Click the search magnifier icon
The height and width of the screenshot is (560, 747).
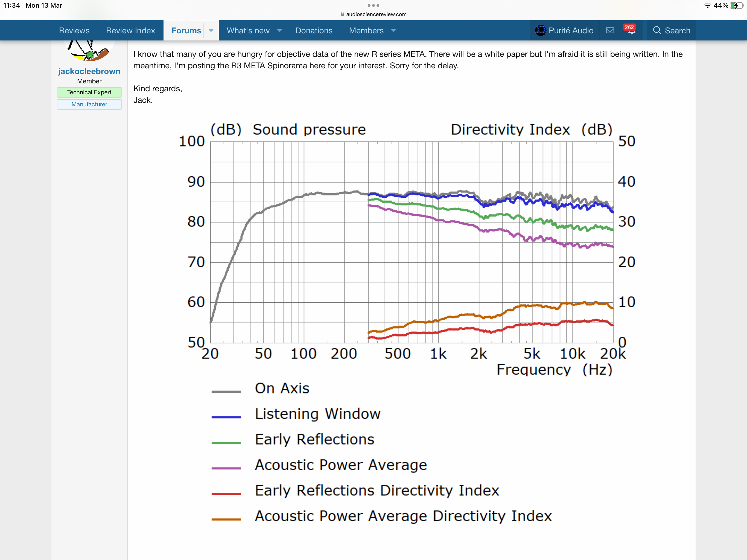coord(657,30)
